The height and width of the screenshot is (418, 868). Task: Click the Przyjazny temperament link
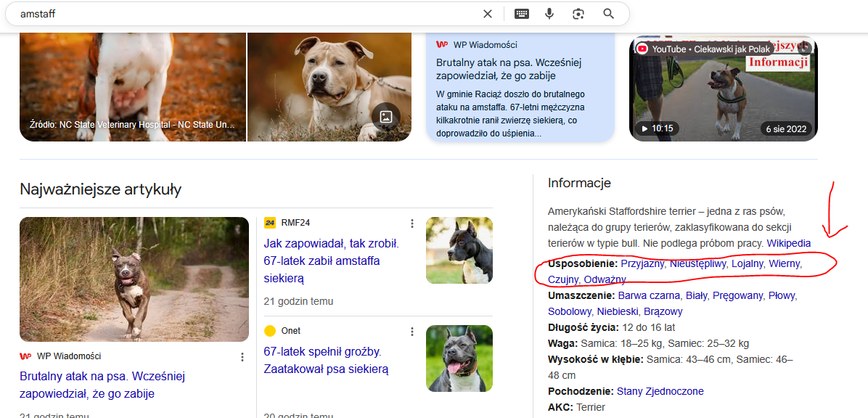click(x=642, y=264)
